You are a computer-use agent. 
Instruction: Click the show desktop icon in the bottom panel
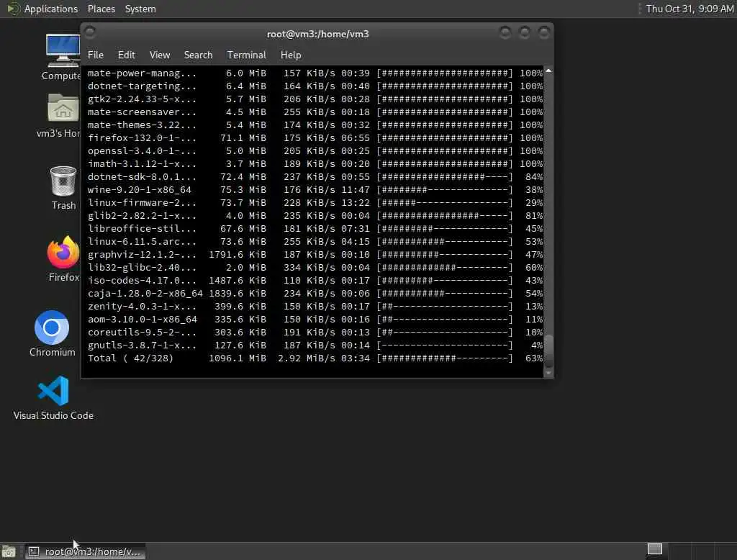point(9,551)
